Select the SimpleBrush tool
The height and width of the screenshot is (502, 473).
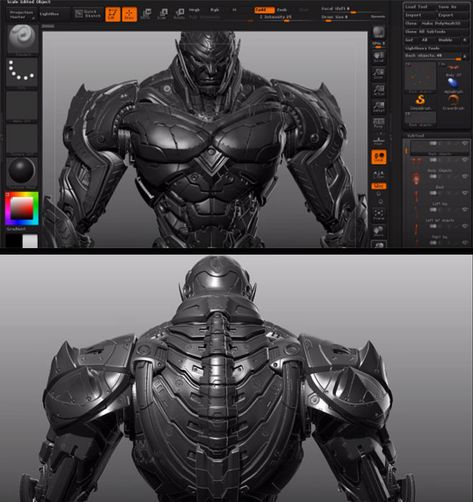[420, 102]
